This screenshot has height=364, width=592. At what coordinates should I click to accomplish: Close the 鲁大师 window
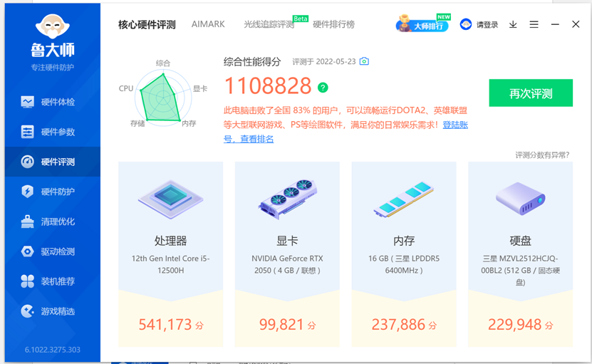pyautogui.click(x=576, y=24)
